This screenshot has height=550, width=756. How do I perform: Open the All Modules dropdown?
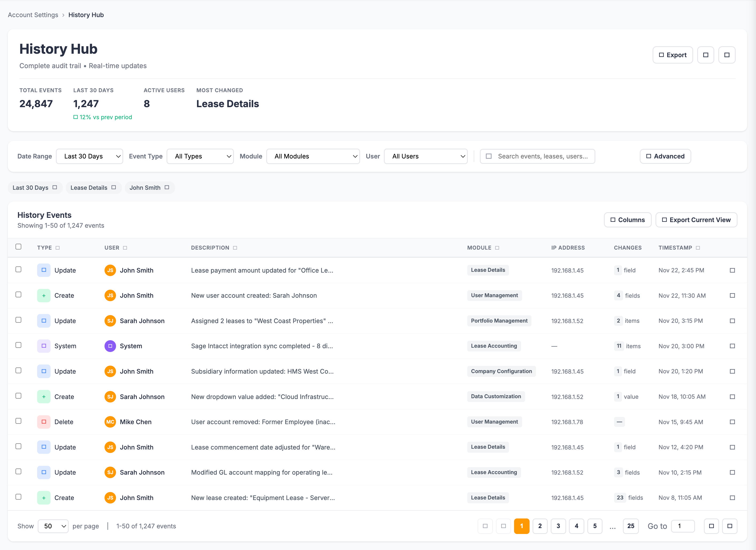click(x=313, y=156)
